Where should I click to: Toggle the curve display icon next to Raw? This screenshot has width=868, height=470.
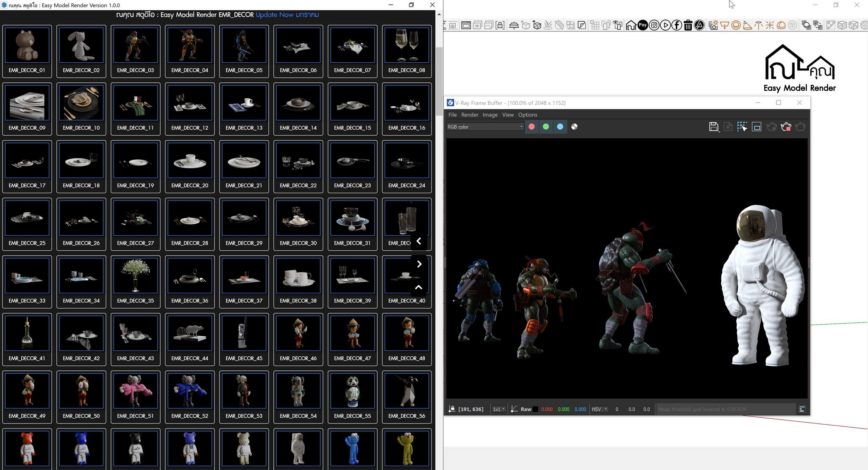pyautogui.click(x=514, y=409)
